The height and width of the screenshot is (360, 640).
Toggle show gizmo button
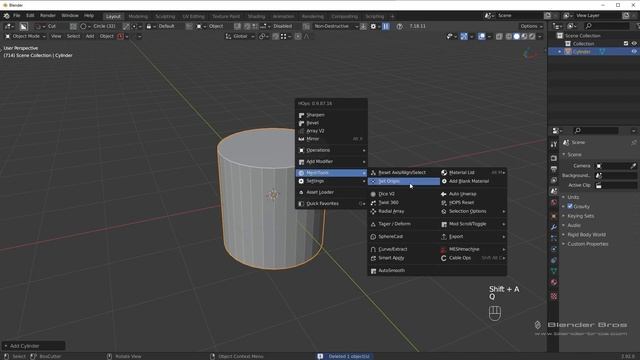pyautogui.click(x=464, y=36)
